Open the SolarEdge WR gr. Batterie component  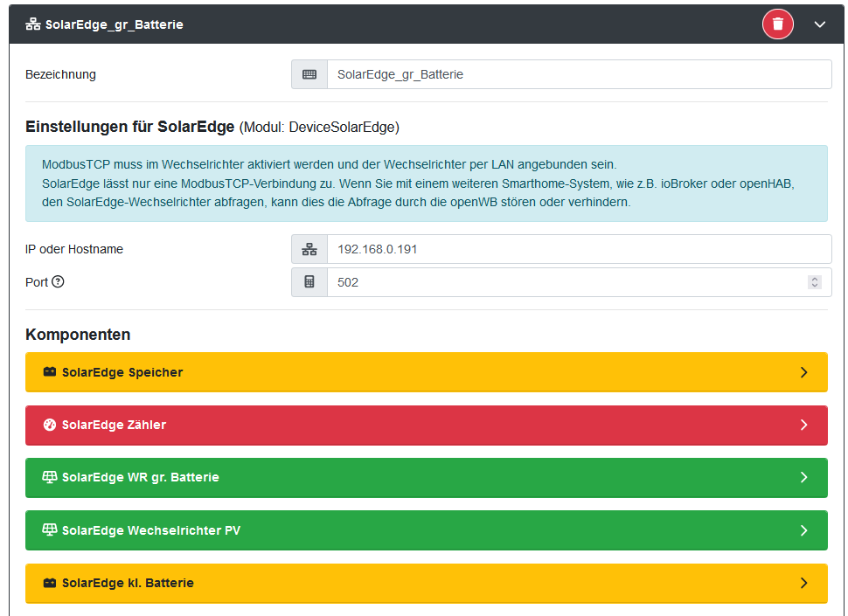426,478
